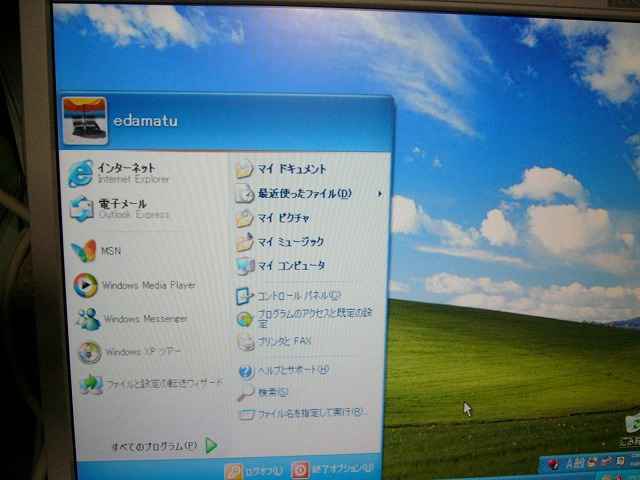Select the 電子メール menu entry
The height and width of the screenshot is (480, 640).
tap(122, 203)
